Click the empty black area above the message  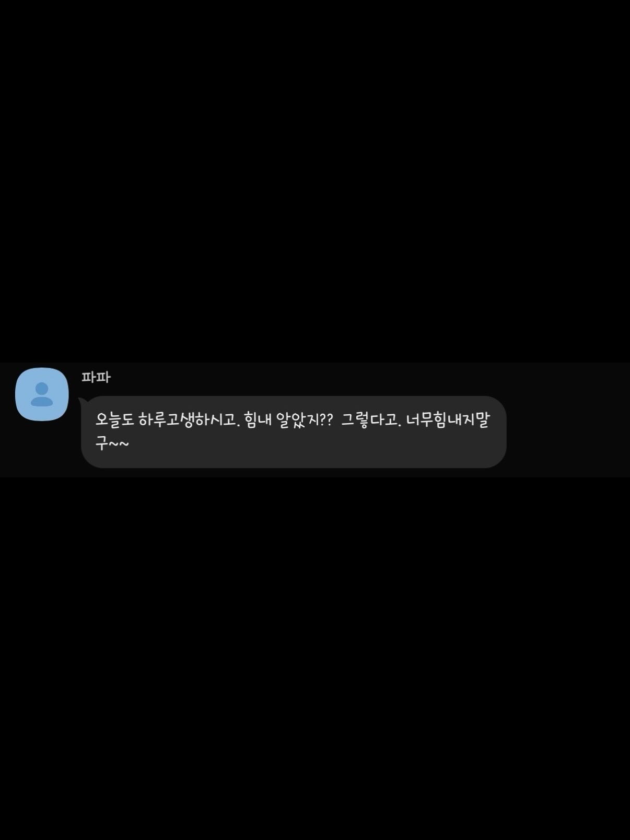pyautogui.click(x=315, y=181)
